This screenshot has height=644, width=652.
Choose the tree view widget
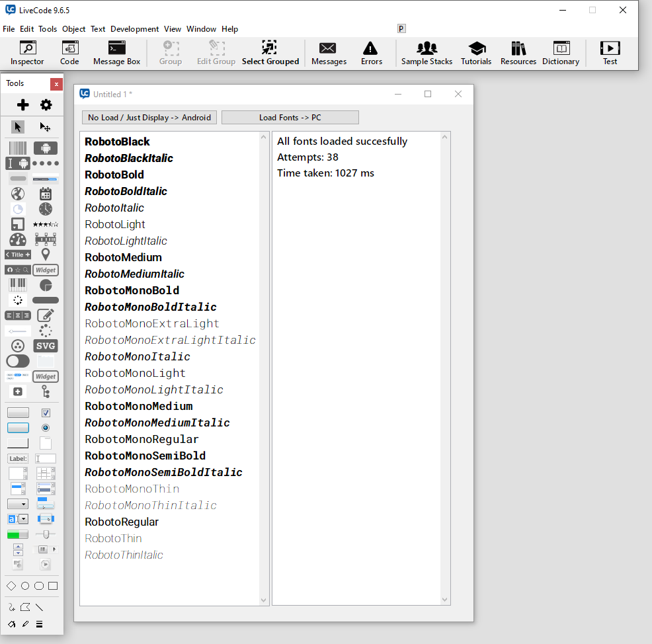coord(46,391)
